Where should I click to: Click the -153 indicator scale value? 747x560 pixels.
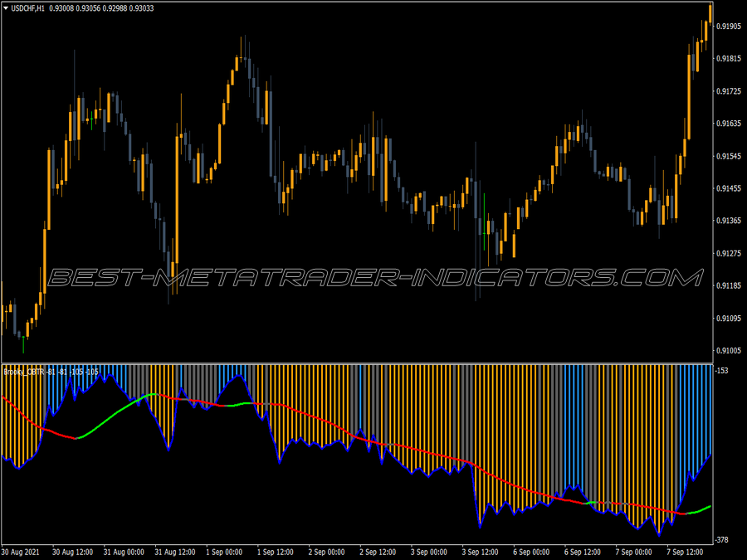coord(722,371)
